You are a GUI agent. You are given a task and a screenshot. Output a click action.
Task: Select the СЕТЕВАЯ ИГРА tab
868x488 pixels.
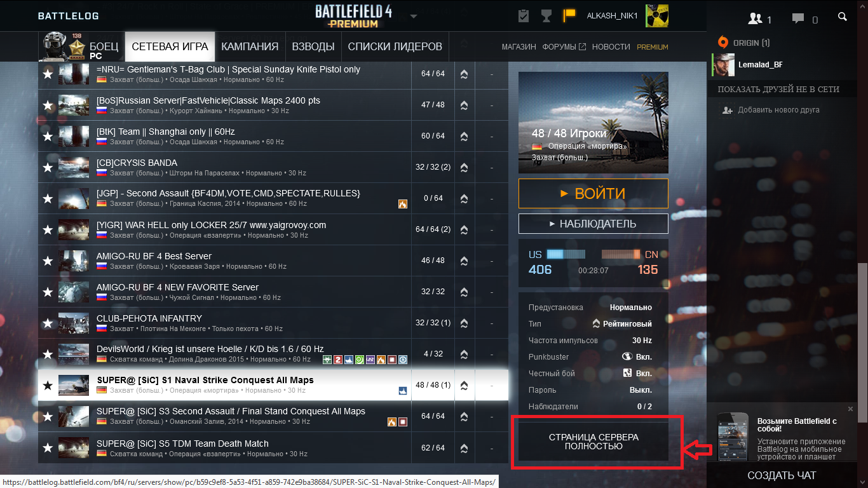[x=170, y=47]
